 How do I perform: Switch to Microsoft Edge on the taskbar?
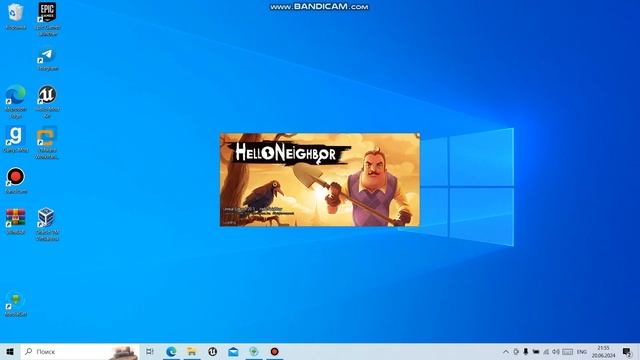coord(171,351)
